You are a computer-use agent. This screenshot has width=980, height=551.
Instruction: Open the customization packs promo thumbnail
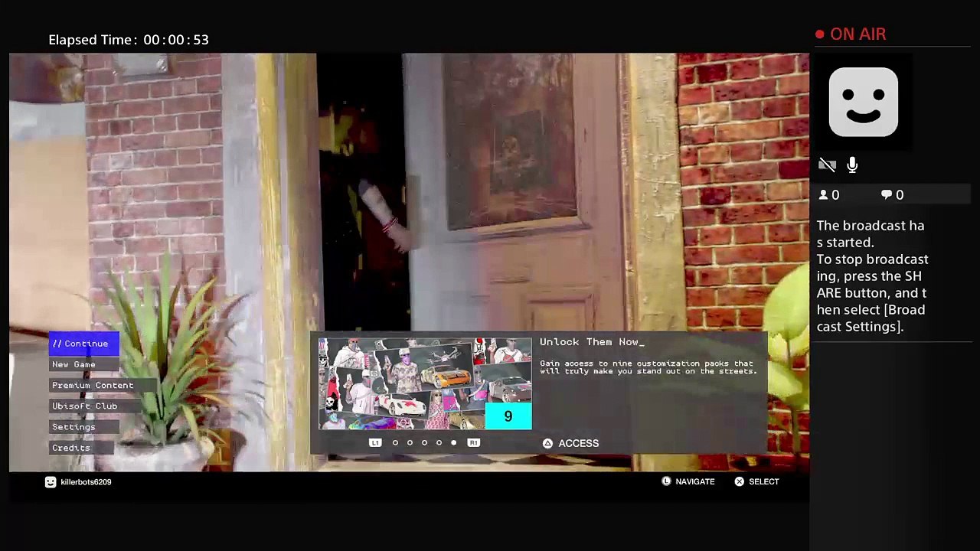pyautogui.click(x=425, y=383)
